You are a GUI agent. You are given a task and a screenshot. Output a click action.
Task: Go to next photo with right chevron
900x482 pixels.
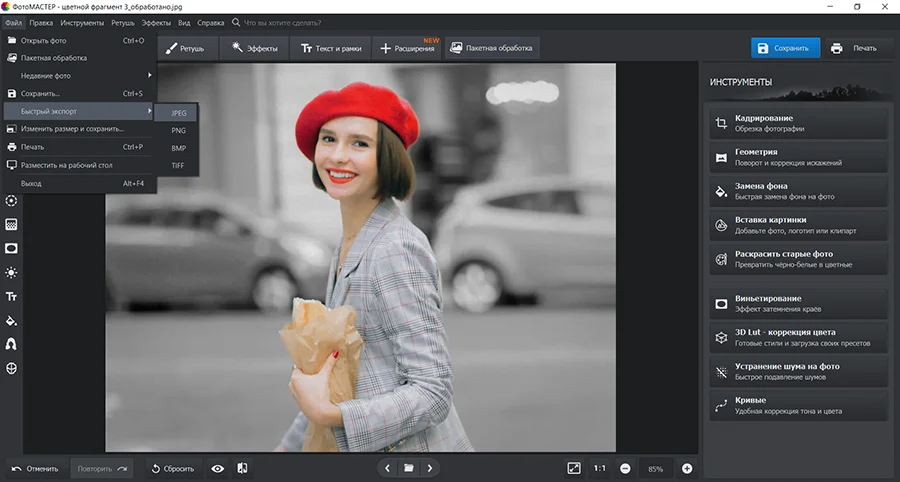[430, 468]
